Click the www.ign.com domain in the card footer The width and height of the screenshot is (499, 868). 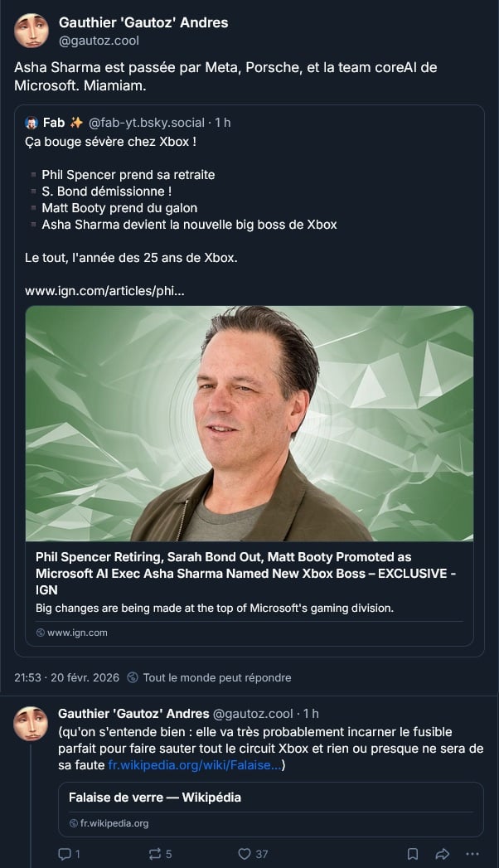tap(77, 633)
